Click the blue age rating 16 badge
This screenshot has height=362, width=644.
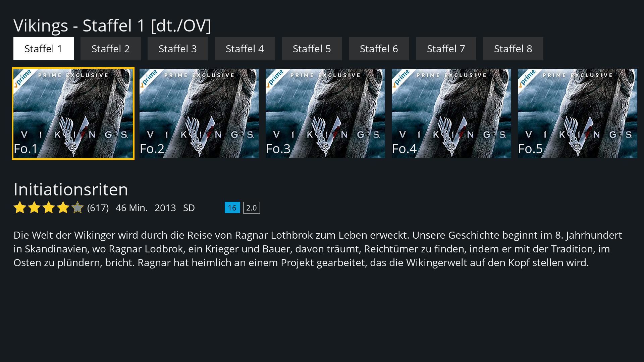pyautogui.click(x=232, y=208)
